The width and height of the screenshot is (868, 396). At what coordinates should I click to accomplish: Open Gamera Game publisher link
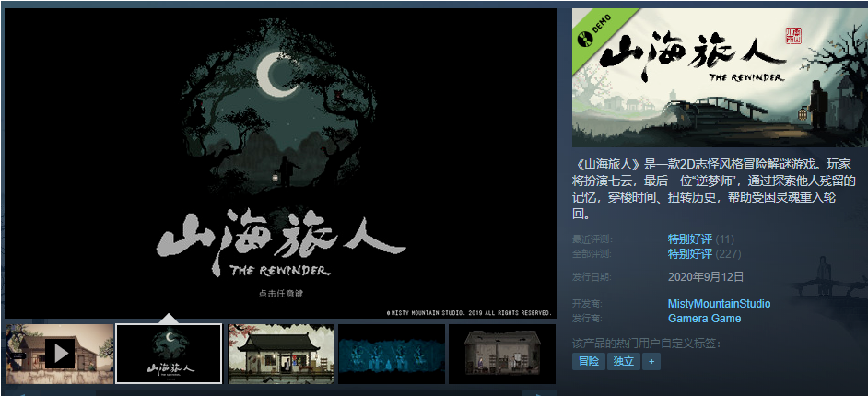[x=704, y=319]
